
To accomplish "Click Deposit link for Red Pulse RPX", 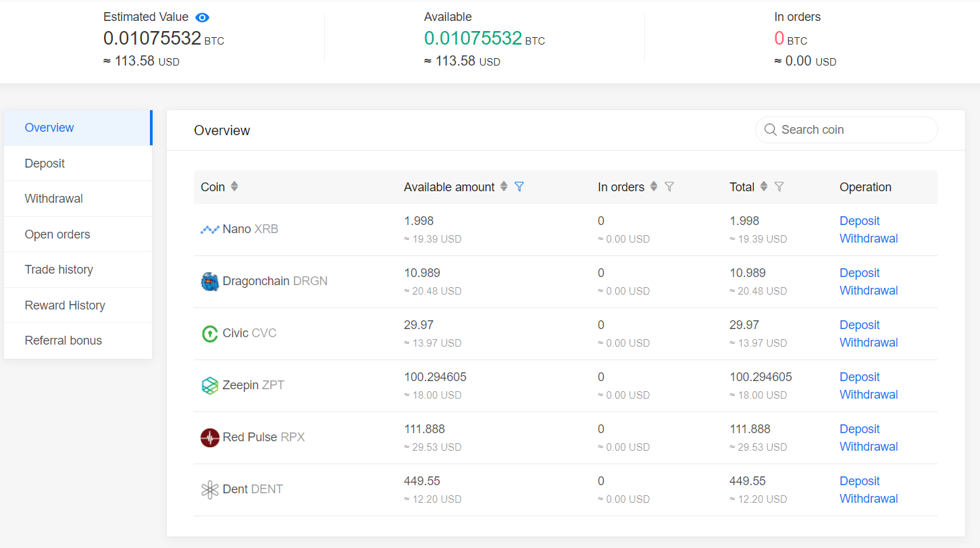I will (859, 429).
